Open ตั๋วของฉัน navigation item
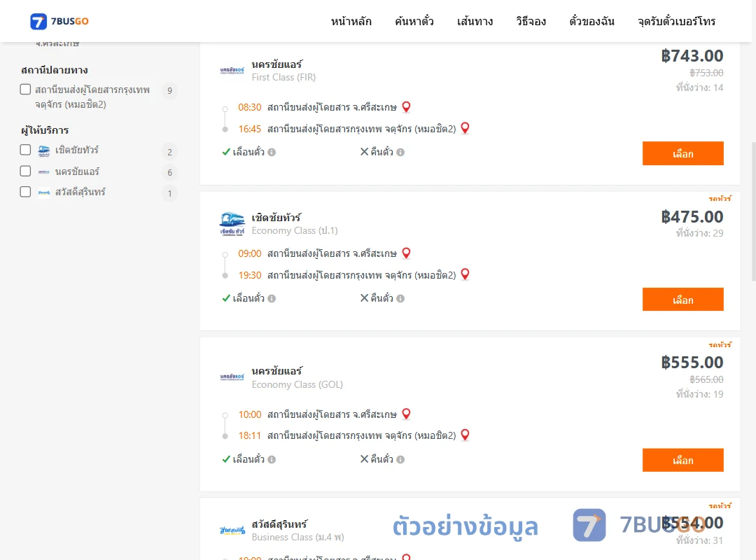 (x=591, y=21)
